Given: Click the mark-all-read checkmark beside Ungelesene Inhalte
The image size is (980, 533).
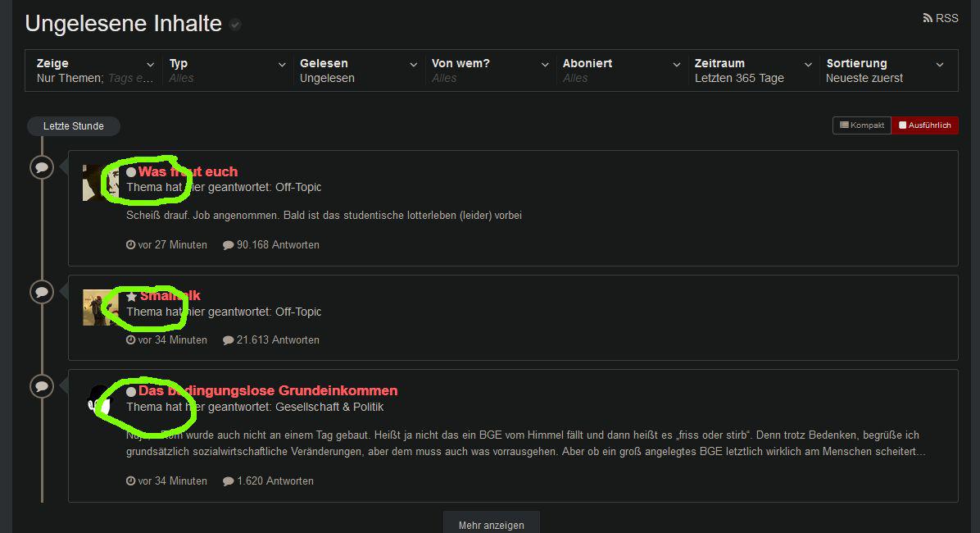Looking at the screenshot, I should click(x=235, y=25).
